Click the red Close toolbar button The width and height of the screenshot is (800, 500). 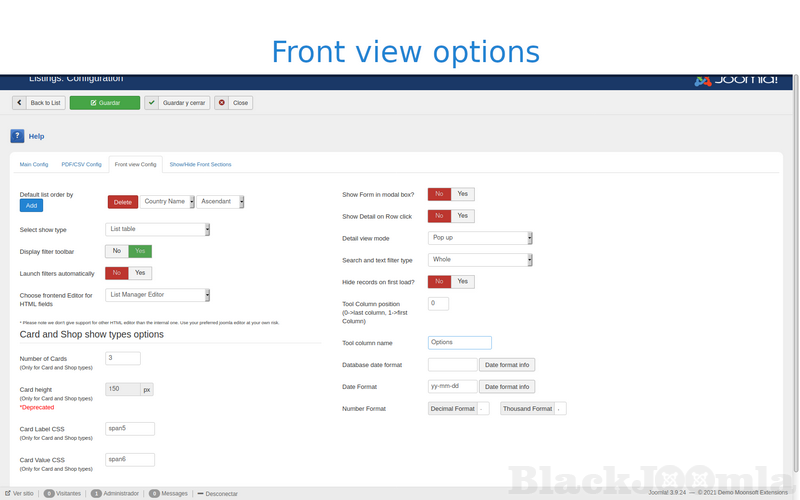pos(233,103)
